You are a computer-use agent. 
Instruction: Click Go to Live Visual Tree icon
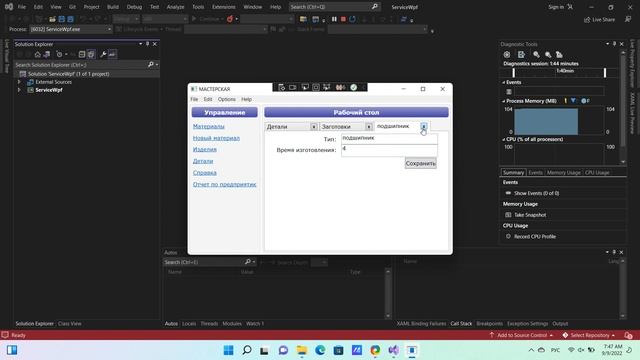point(281,87)
